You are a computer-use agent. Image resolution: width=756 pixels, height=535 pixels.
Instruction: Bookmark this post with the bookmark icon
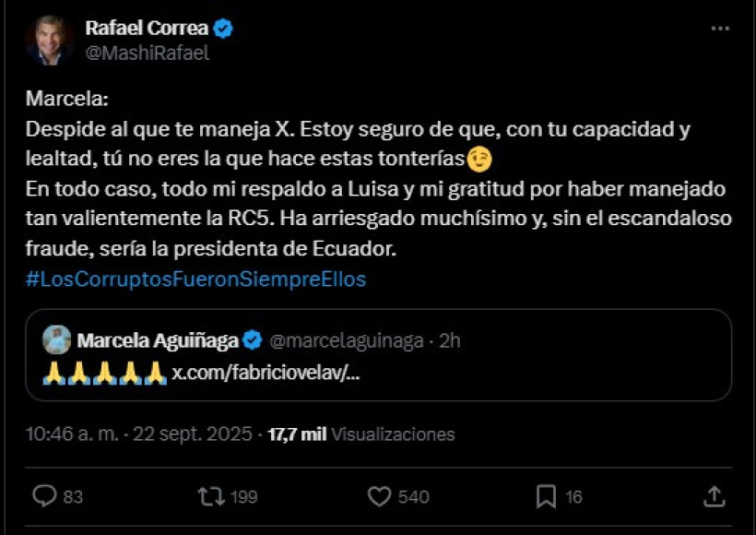click(546, 496)
